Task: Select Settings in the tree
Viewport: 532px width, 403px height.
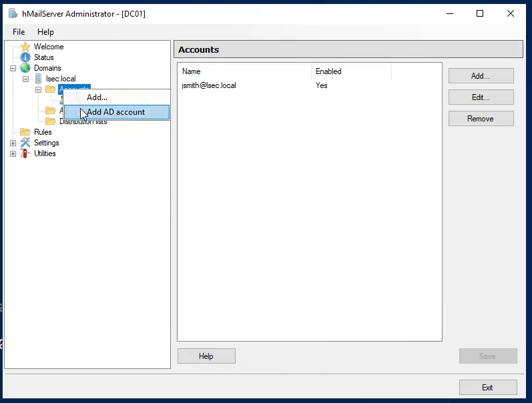Action: 47,143
